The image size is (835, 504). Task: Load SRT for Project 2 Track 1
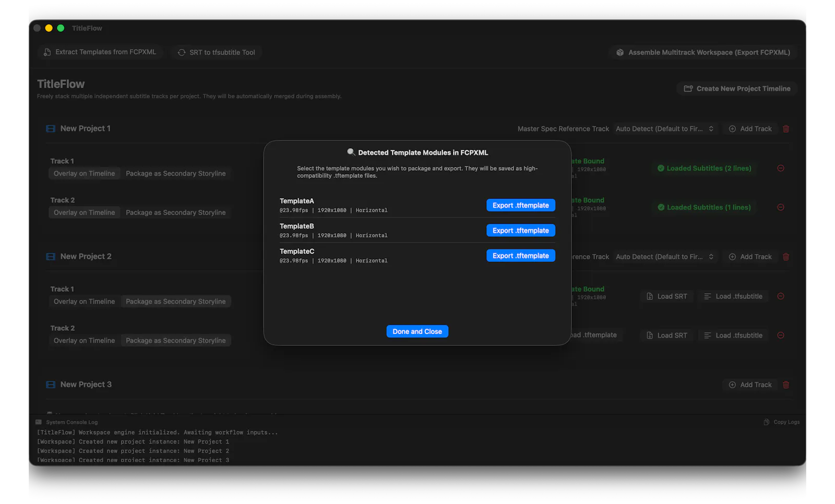(667, 296)
